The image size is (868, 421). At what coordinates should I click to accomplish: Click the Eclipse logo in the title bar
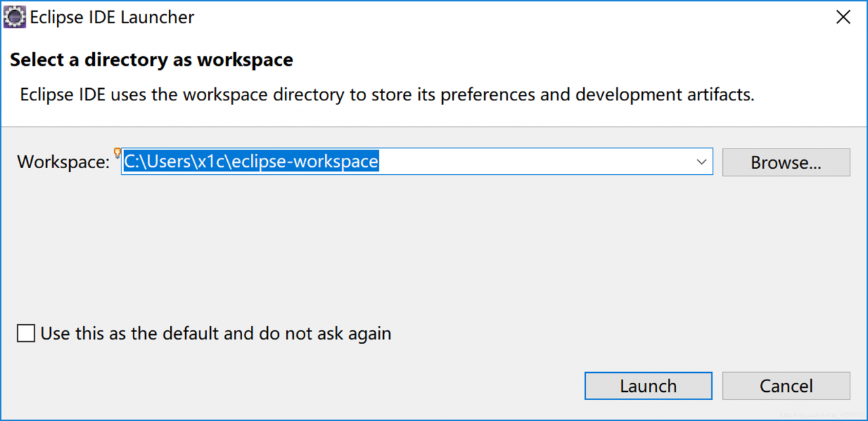coord(15,18)
